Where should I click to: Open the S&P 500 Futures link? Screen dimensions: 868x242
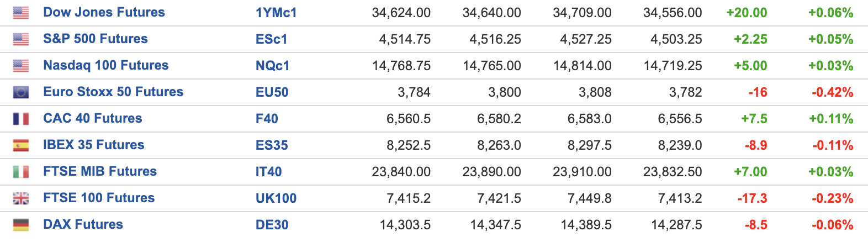pyautogui.click(x=96, y=39)
